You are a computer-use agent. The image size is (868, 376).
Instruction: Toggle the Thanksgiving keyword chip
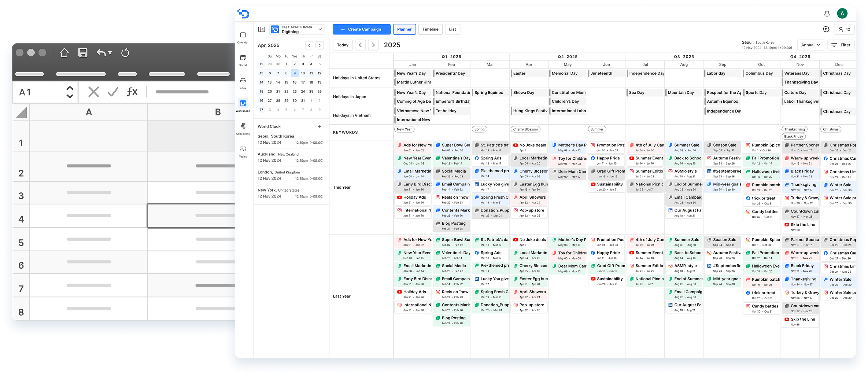(794, 129)
